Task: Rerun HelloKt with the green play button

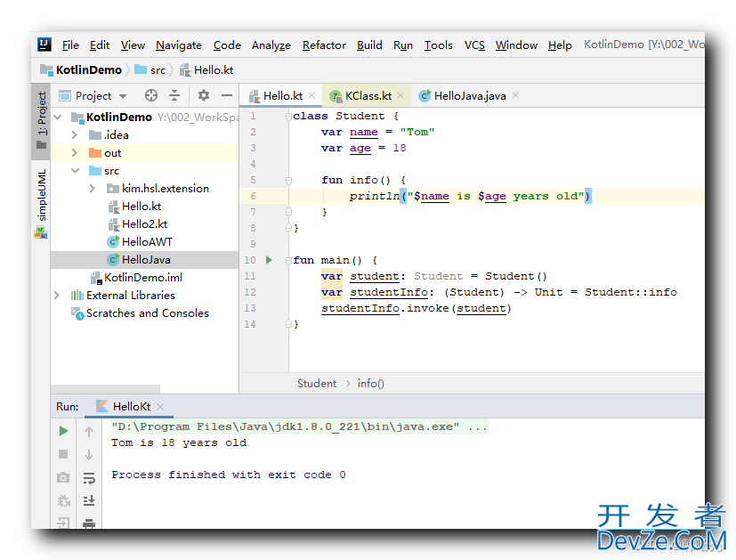Action: 63,432
